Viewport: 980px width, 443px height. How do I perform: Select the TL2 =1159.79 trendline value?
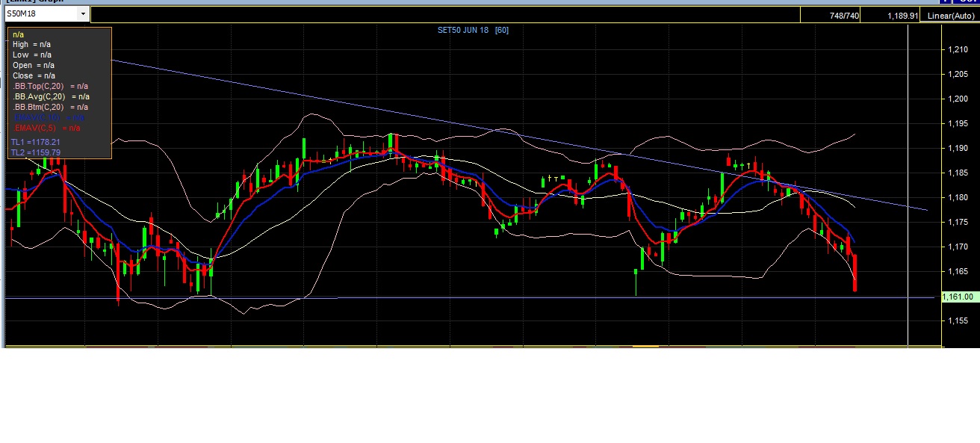(x=36, y=152)
